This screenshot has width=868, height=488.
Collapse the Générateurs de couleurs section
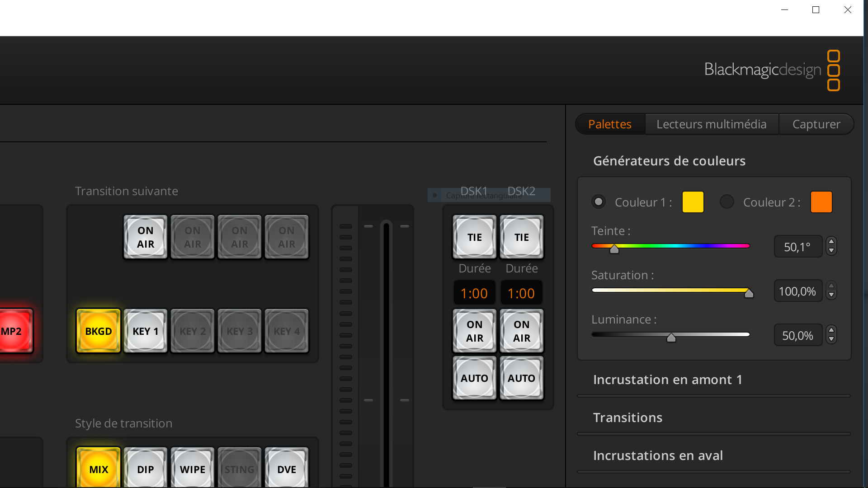669,161
